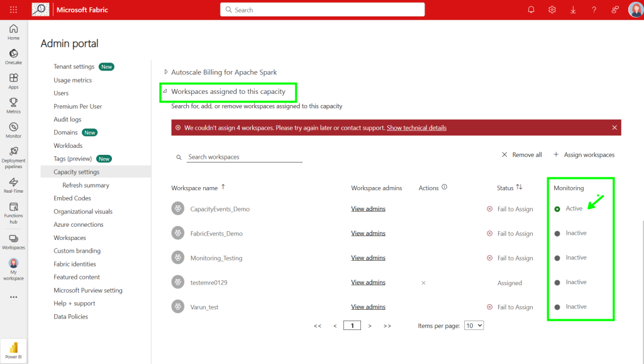
Task: Click the Show technical details link
Action: pos(416,128)
